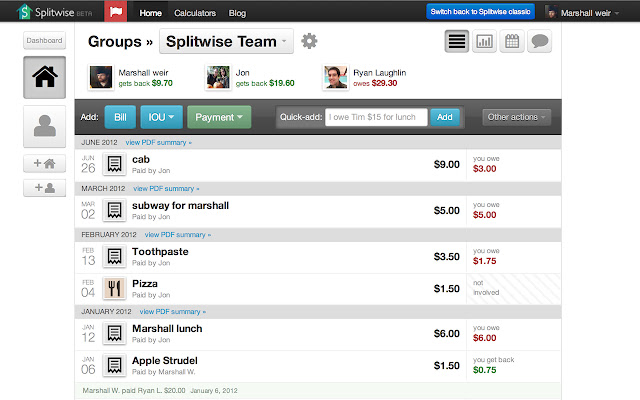Image resolution: width=640 pixels, height=400 pixels.
Task: Focus the Quick-add text field
Action: click(377, 117)
